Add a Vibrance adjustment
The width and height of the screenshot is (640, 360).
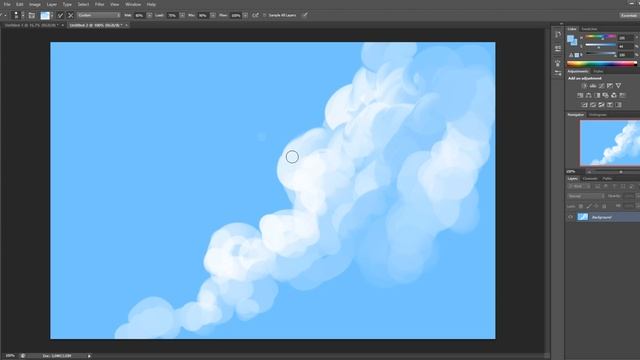click(618, 86)
